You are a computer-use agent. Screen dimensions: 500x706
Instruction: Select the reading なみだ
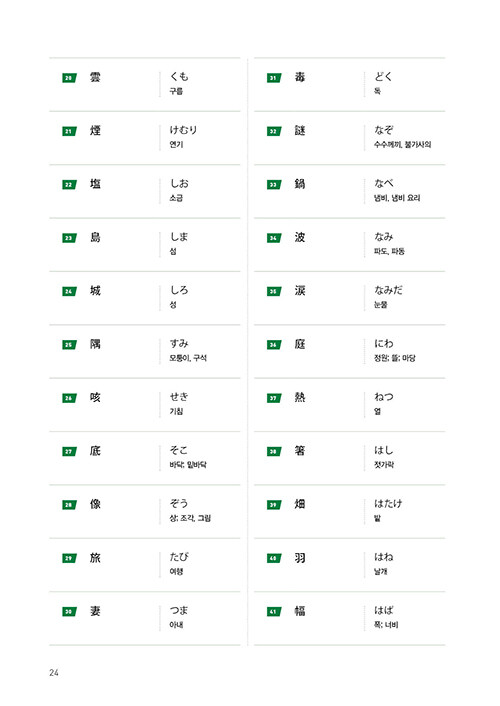pyautogui.click(x=388, y=290)
